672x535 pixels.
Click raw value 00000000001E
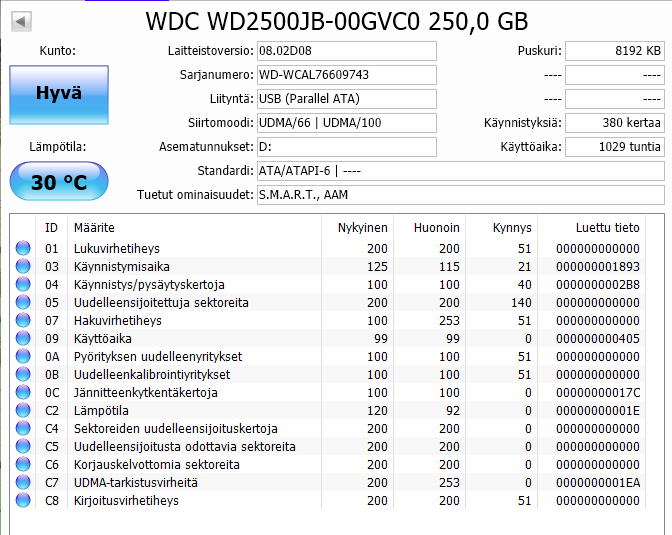[598, 411]
